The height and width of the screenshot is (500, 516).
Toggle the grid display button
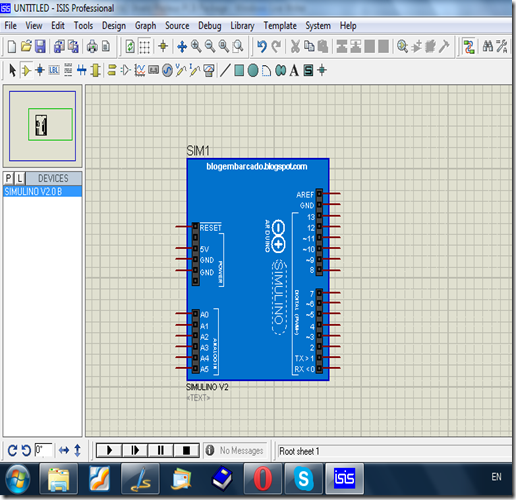pyautogui.click(x=144, y=46)
